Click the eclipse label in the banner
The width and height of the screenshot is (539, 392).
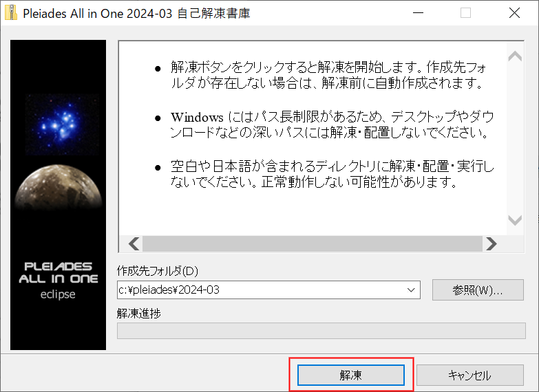click(x=58, y=294)
